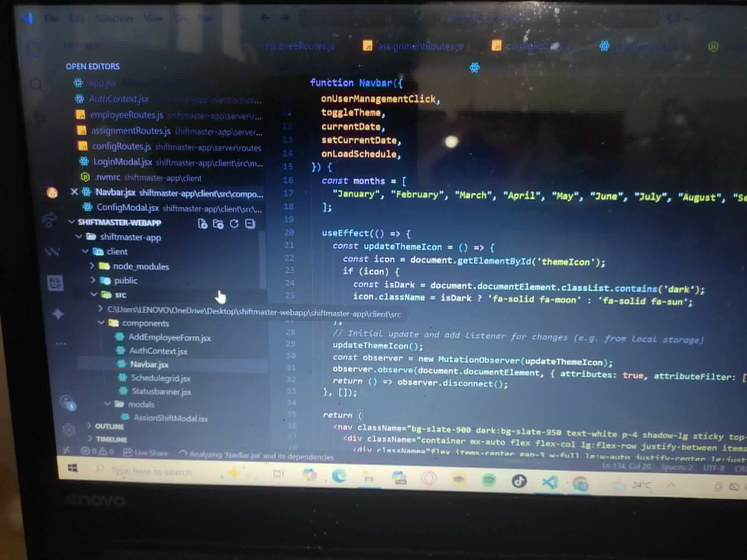
Task: Launch Spotify from the taskbar
Action: tap(489, 481)
